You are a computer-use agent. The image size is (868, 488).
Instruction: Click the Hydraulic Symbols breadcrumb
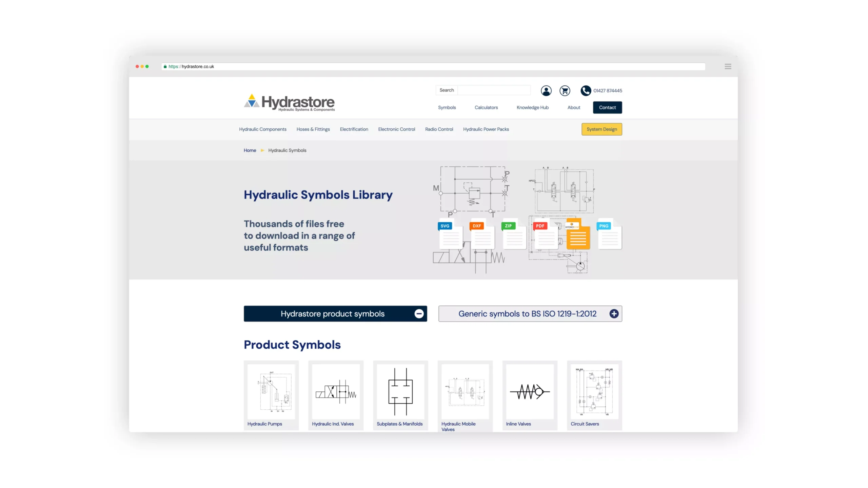coord(287,150)
